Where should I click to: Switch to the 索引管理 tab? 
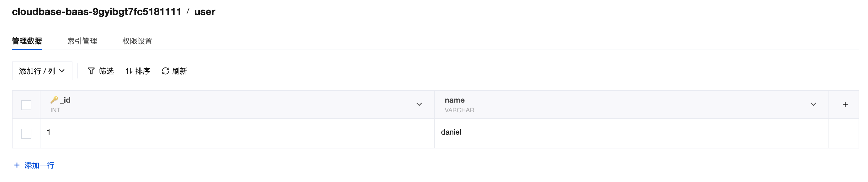point(82,41)
